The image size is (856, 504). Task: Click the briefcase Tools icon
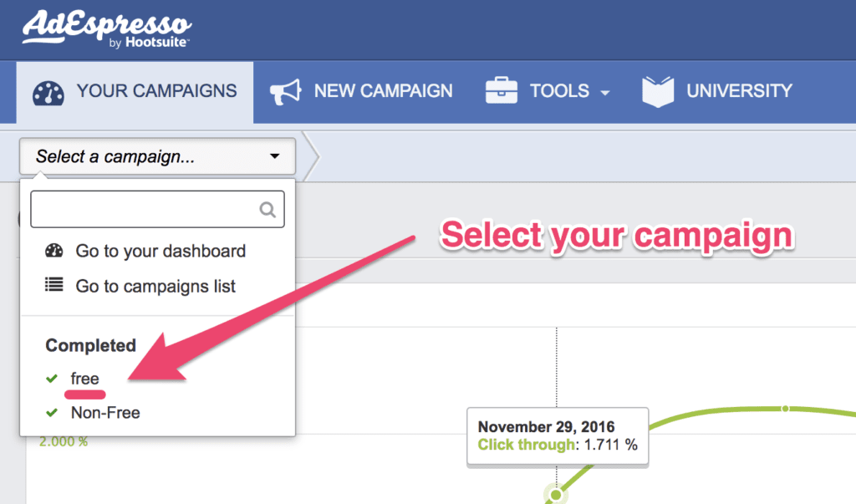click(x=502, y=91)
